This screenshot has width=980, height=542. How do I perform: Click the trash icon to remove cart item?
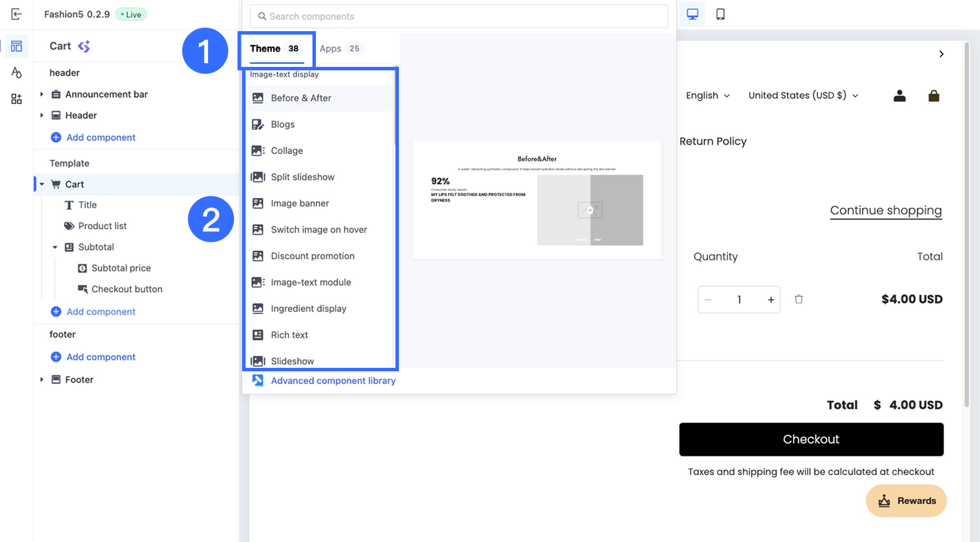(x=798, y=299)
